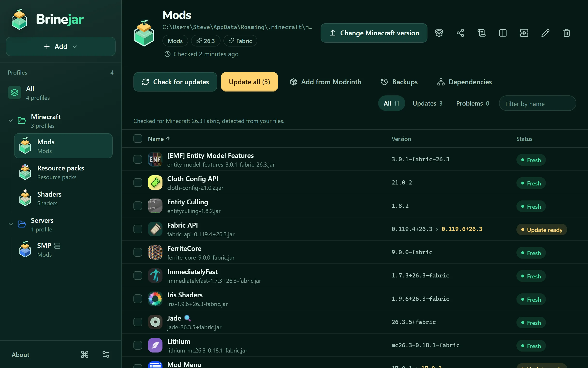
Task: Click the Update ready status on Fabric API
Action: pos(542,230)
